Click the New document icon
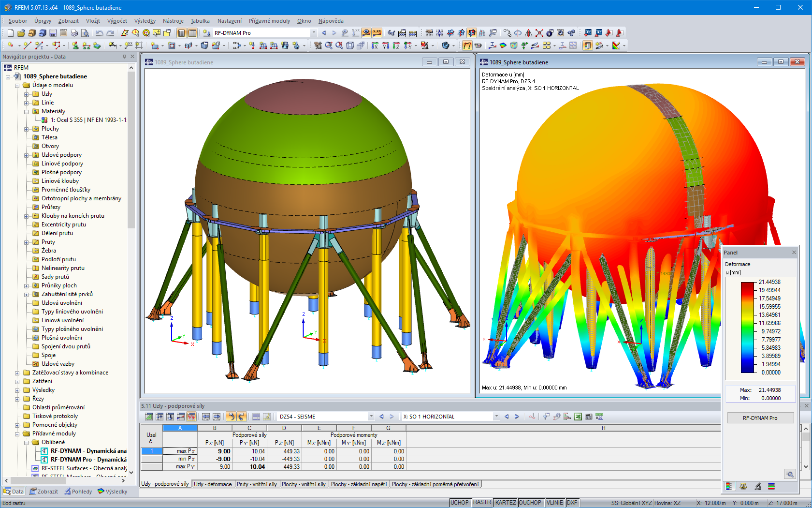Screen dimensions: 812x508 (x=10, y=32)
